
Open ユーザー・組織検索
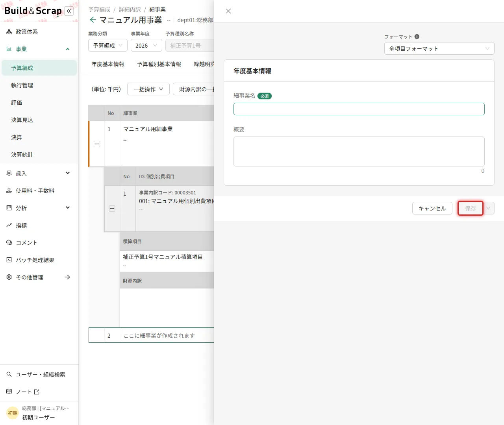[39, 374]
